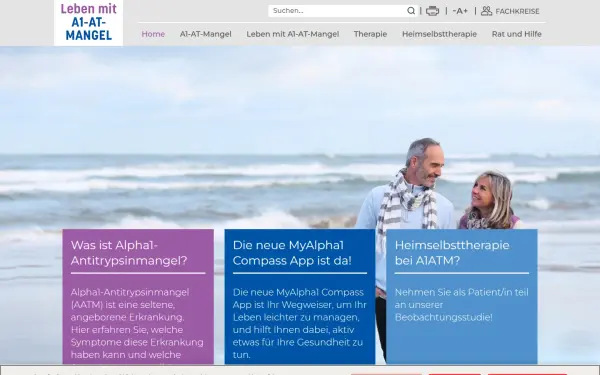Select the Therapie menu item
Image resolution: width=600 pixels, height=375 pixels.
pos(370,34)
